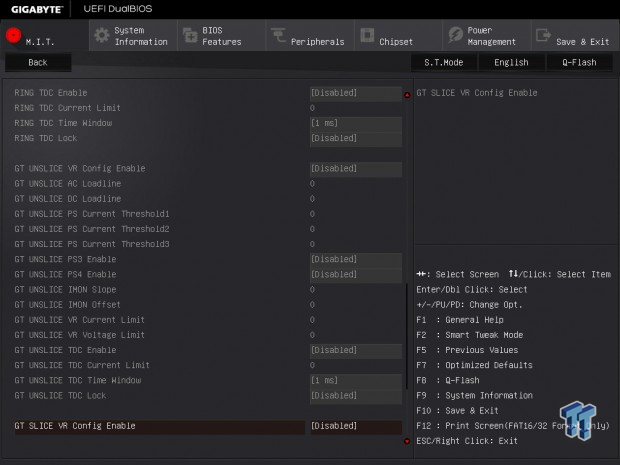620x465 pixels.
Task: Edit GT UNSLICE VR Voltage Limit value
Action: click(312, 335)
